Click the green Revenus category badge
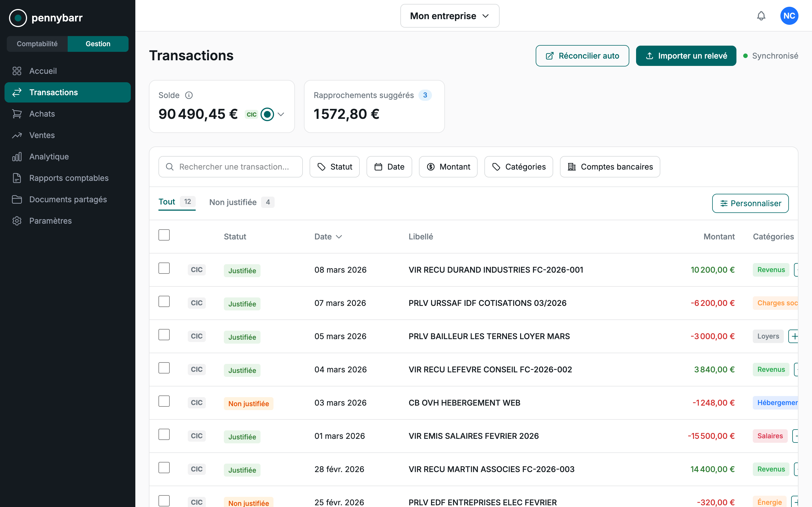 tap(771, 270)
